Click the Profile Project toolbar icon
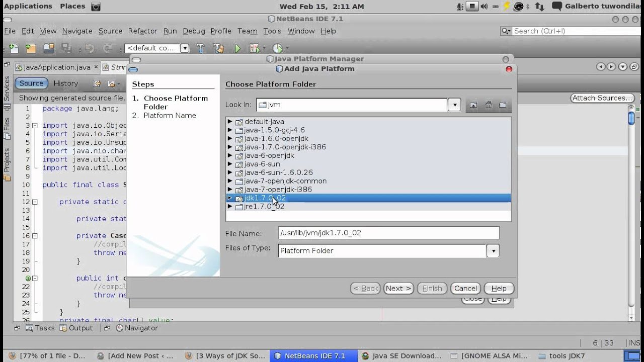This screenshot has height=362, width=644. (x=277, y=48)
